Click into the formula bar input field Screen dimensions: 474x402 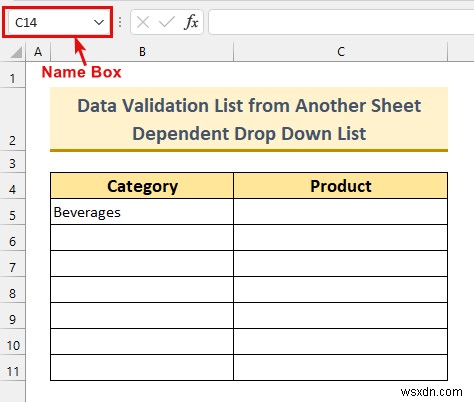click(341, 22)
